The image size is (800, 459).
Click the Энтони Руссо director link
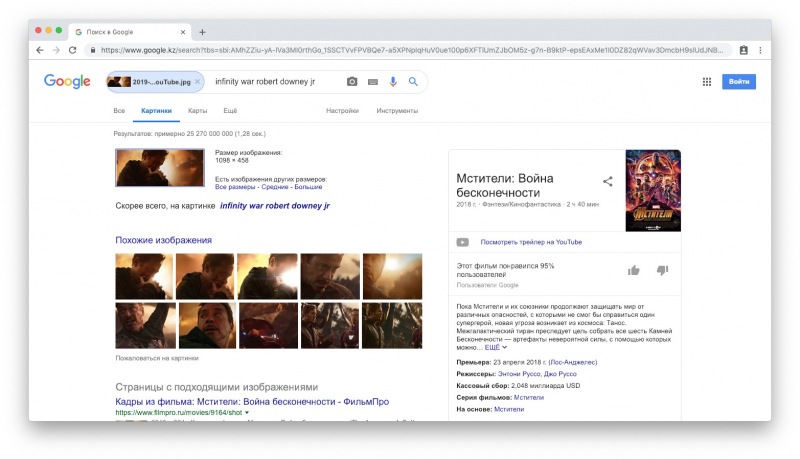coord(519,374)
